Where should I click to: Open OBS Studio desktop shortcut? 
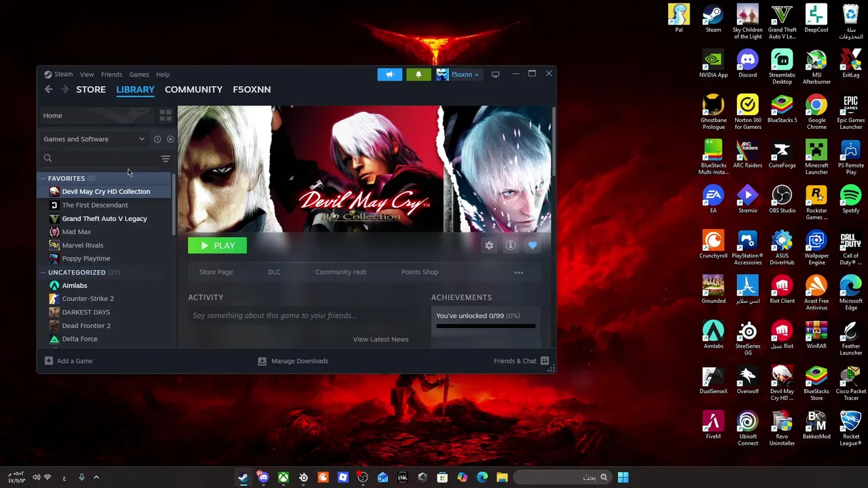click(782, 199)
